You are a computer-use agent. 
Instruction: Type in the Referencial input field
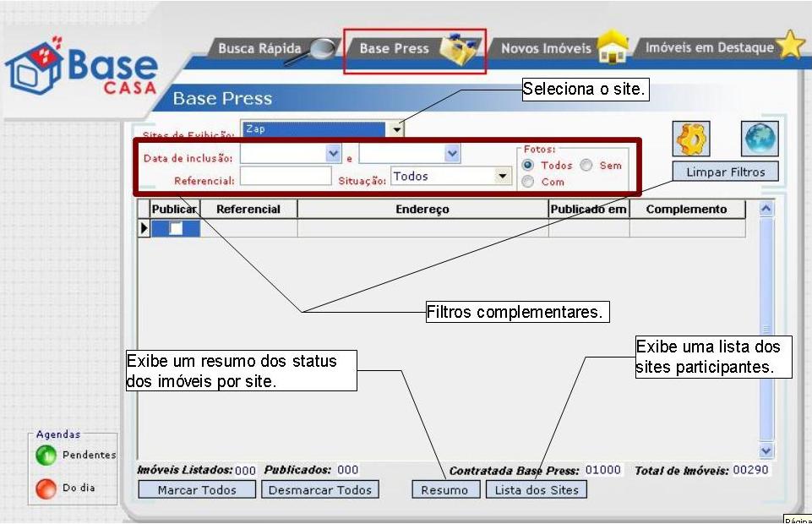click(x=286, y=176)
